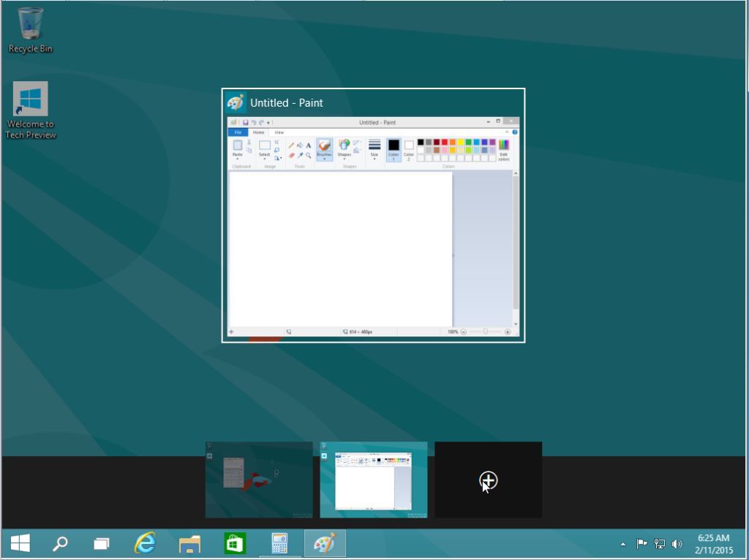Click Paint's zoom out minus button
This screenshot has width=749, height=560.
[x=463, y=332]
